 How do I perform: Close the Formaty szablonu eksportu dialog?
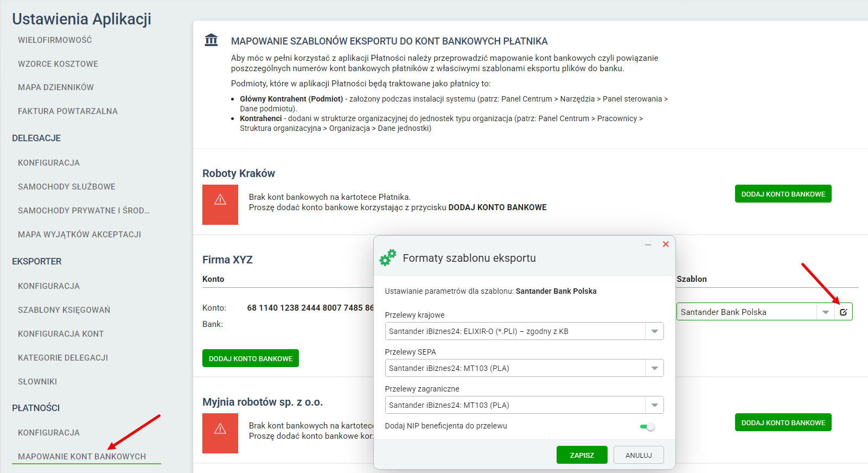click(x=666, y=244)
